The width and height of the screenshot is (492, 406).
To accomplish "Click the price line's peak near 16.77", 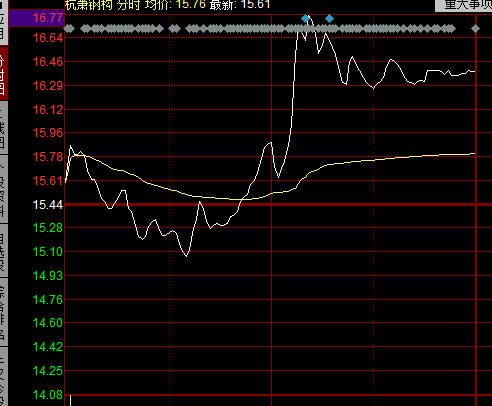I will (x=309, y=16).
